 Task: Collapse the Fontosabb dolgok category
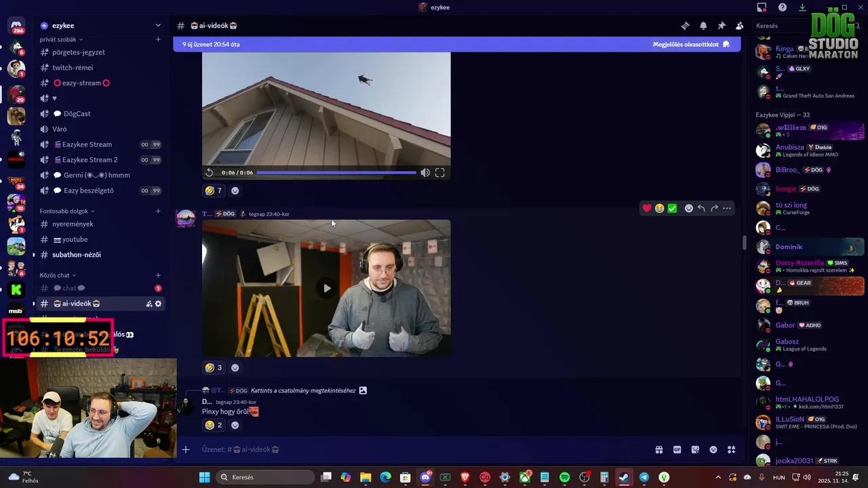coord(66,211)
